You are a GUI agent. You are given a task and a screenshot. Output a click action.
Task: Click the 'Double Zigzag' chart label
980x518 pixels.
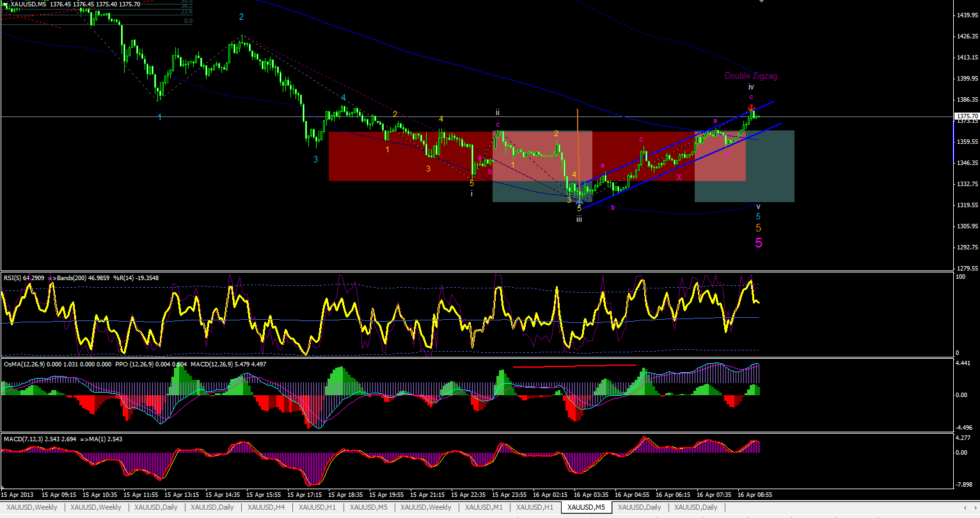pos(751,76)
